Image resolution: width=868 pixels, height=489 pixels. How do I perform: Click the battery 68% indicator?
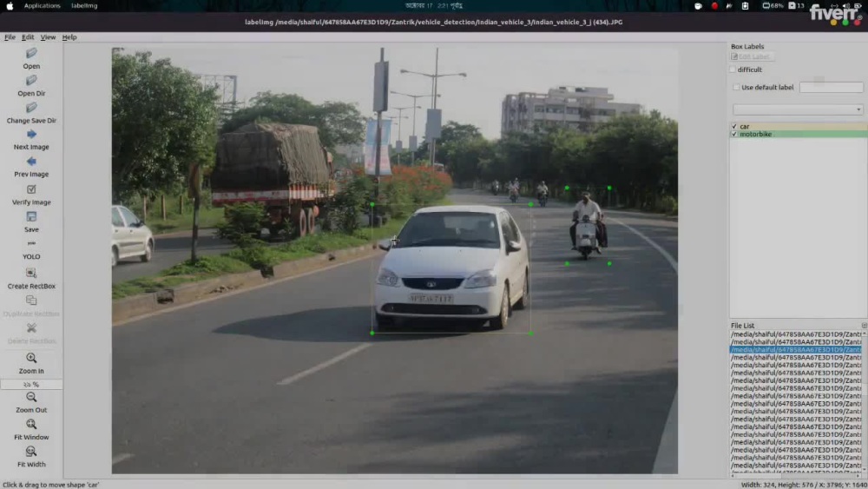tap(773, 5)
